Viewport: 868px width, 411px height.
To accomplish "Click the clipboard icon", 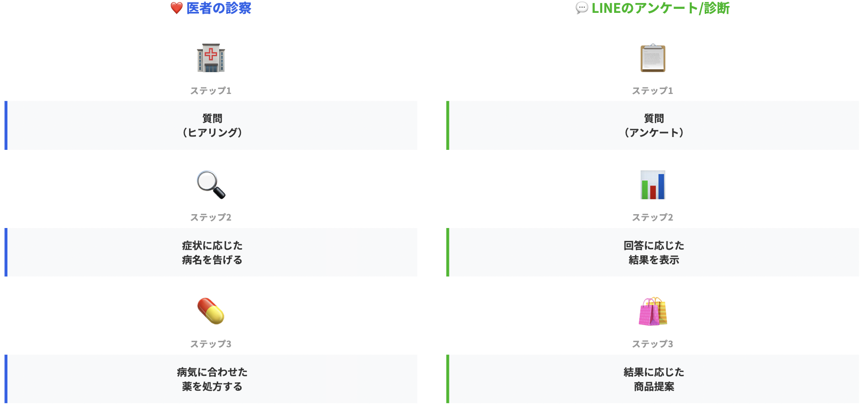I will point(653,58).
